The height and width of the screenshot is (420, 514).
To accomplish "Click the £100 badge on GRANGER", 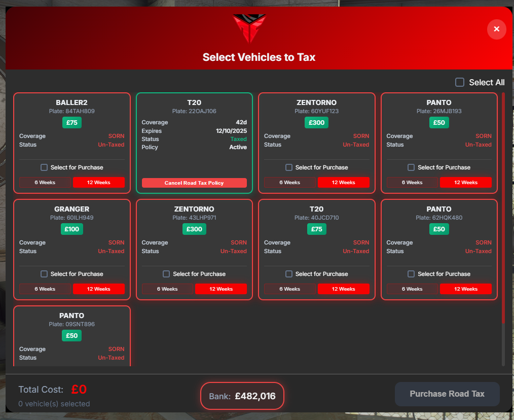I will [72, 229].
